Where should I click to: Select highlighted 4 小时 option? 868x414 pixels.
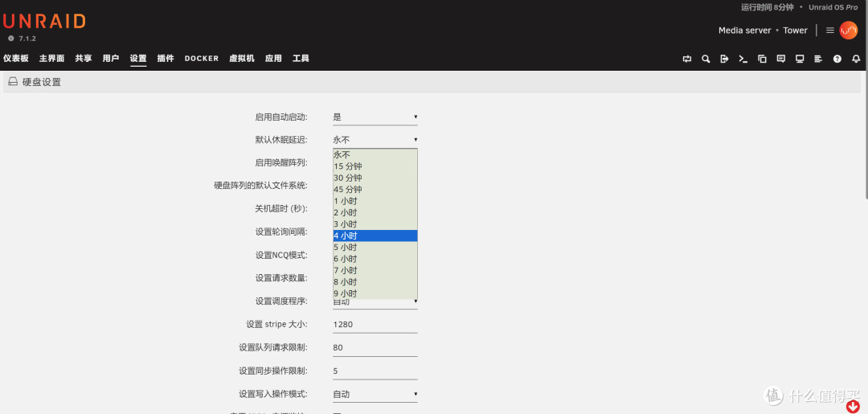[375, 236]
